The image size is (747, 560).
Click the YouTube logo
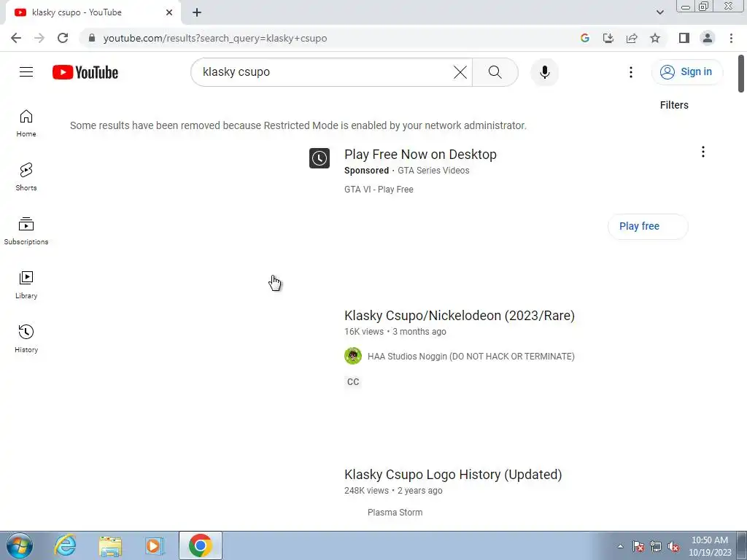pyautogui.click(x=85, y=72)
